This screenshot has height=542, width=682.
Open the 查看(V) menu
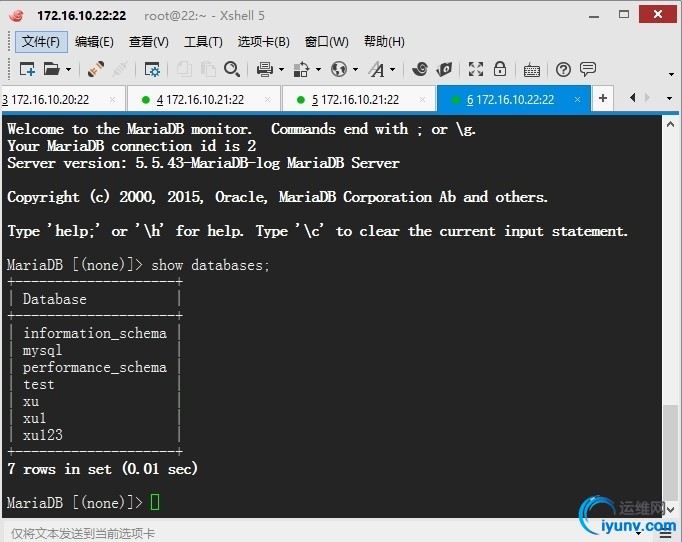point(149,42)
